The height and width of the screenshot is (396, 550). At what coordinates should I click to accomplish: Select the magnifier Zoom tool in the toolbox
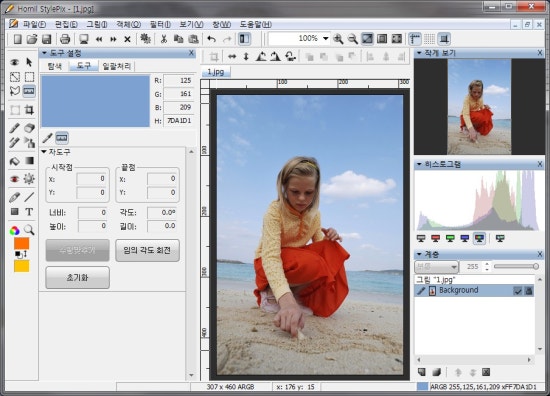pos(29,230)
